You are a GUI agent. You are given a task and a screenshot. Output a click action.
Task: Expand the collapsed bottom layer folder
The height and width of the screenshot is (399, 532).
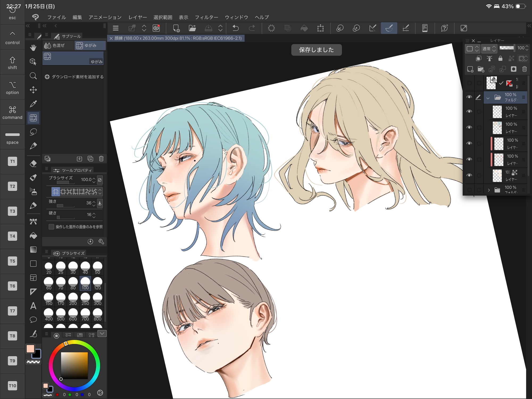[x=489, y=190]
